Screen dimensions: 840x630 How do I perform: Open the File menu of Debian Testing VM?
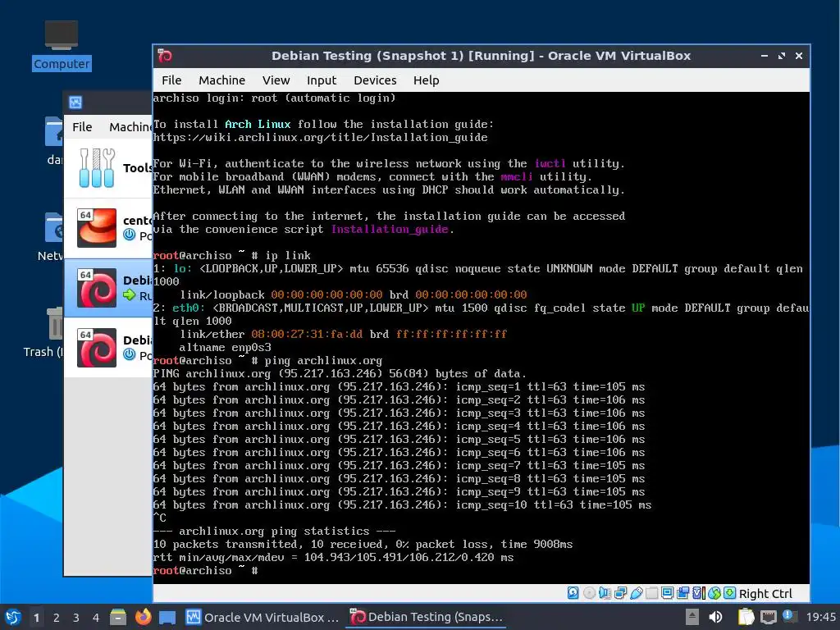coord(171,80)
